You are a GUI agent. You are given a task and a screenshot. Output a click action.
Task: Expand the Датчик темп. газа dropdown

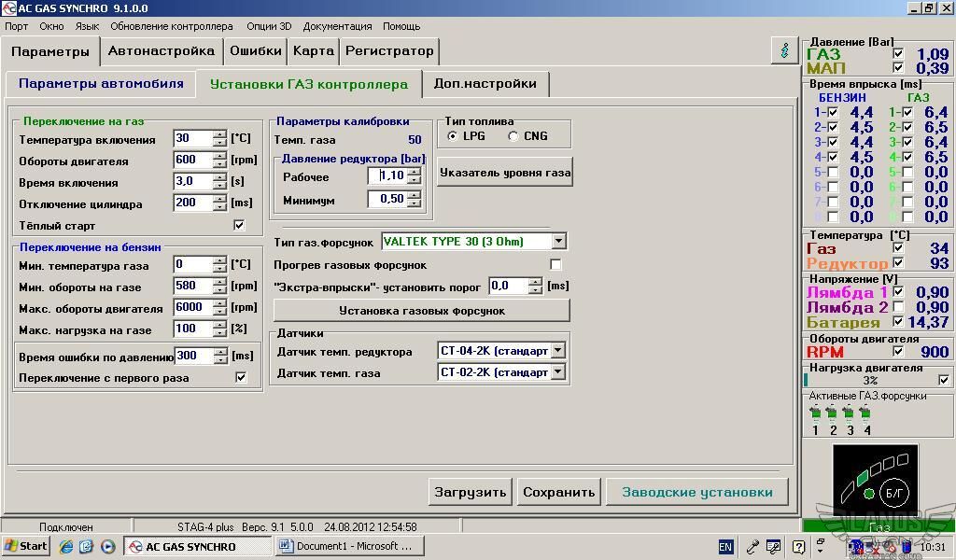(557, 372)
